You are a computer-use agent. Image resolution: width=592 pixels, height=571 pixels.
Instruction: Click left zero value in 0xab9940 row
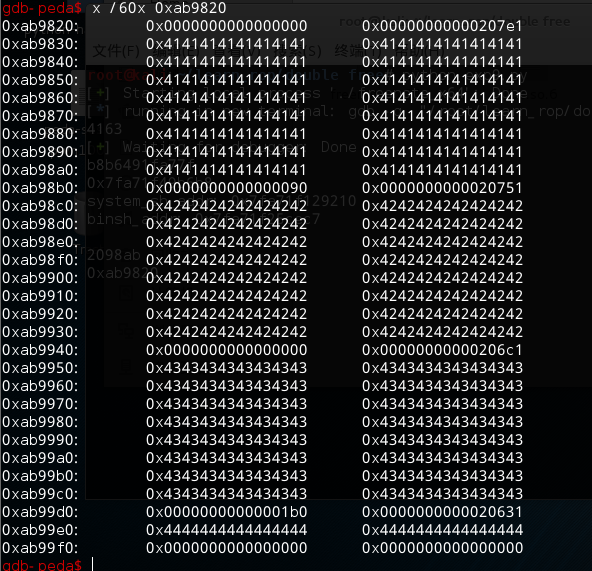click(227, 350)
